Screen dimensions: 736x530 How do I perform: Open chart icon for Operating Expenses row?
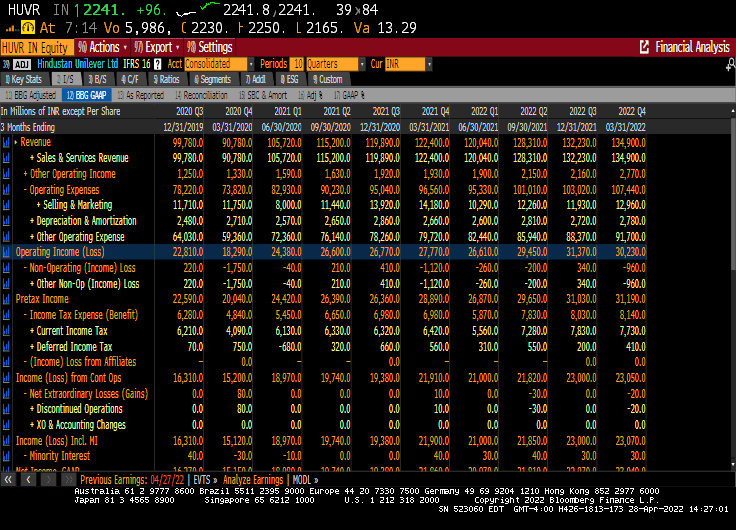pyautogui.click(x=6, y=190)
